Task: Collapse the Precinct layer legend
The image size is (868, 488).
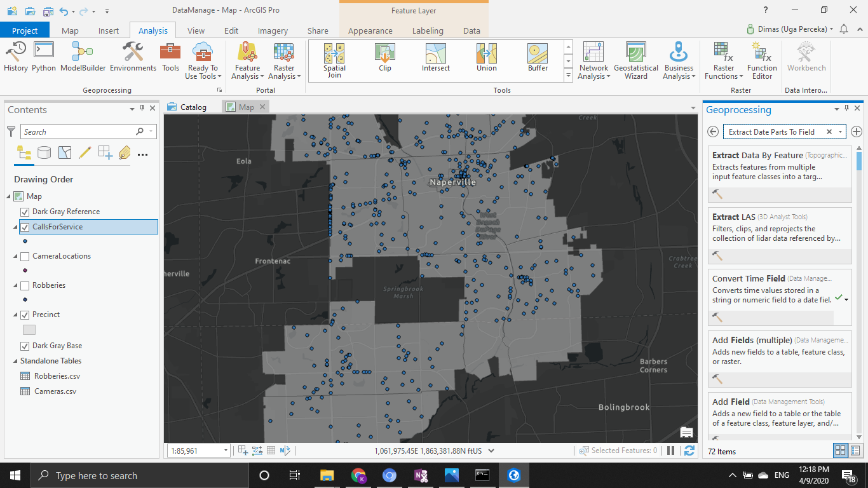Action: coord(16,315)
